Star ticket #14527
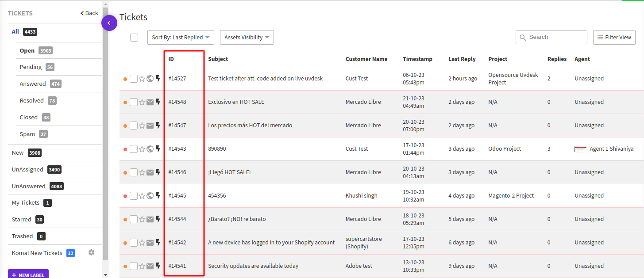Screen dimensions: 644x278 [x=142, y=79]
